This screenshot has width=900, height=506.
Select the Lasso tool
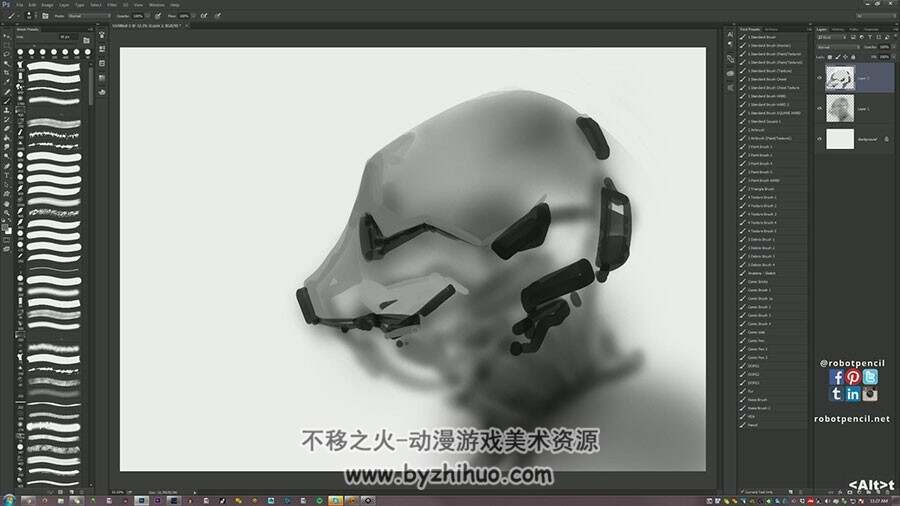pos(6,55)
